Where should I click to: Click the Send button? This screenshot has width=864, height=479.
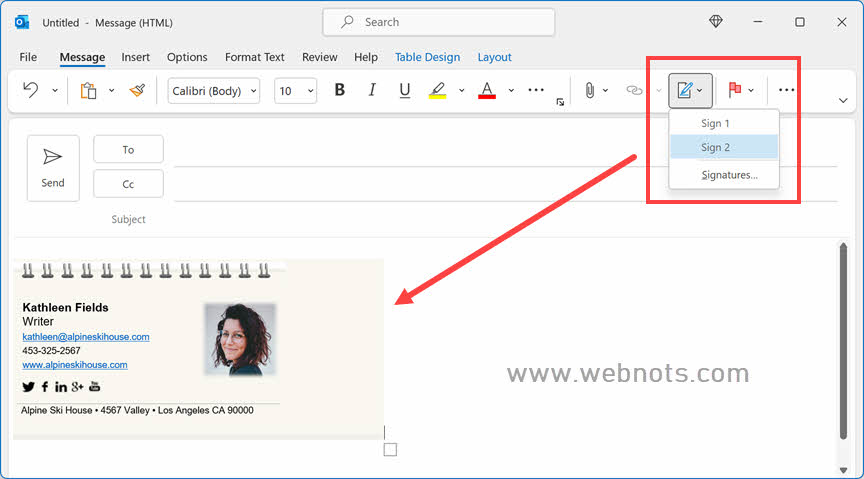(53, 168)
